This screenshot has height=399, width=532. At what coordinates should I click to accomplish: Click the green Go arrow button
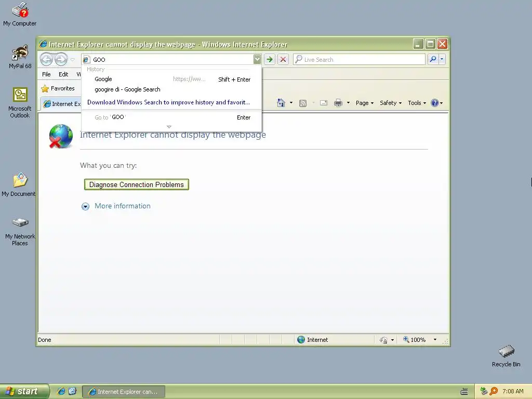click(x=270, y=59)
